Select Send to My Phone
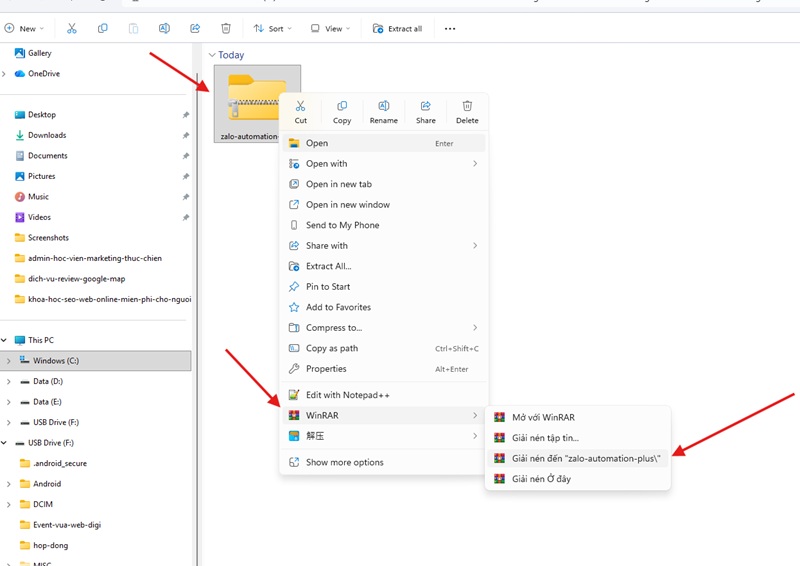This screenshot has width=800, height=566. (x=384, y=225)
